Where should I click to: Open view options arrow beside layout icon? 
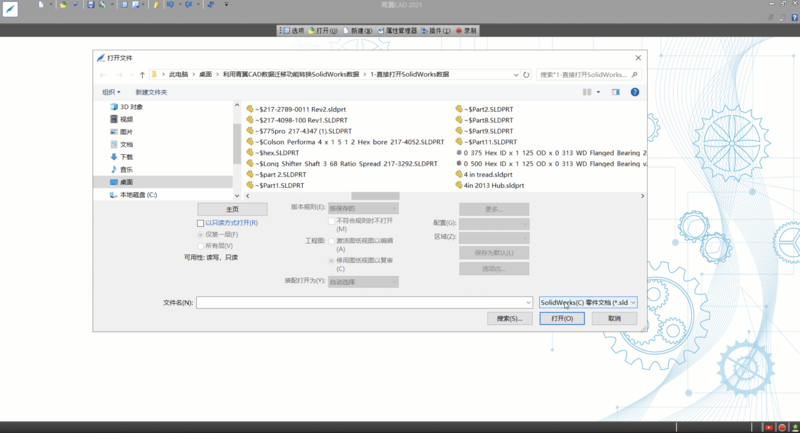[598, 92]
